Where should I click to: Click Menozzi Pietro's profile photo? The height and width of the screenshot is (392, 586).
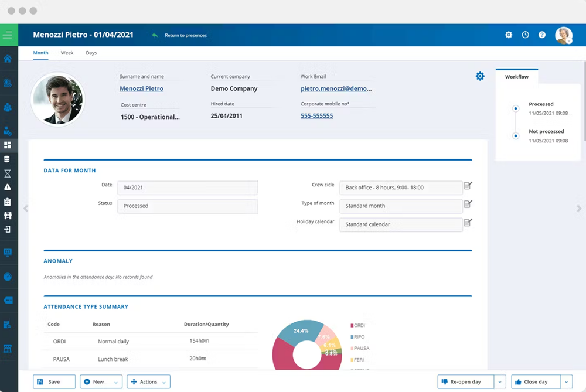pos(57,99)
